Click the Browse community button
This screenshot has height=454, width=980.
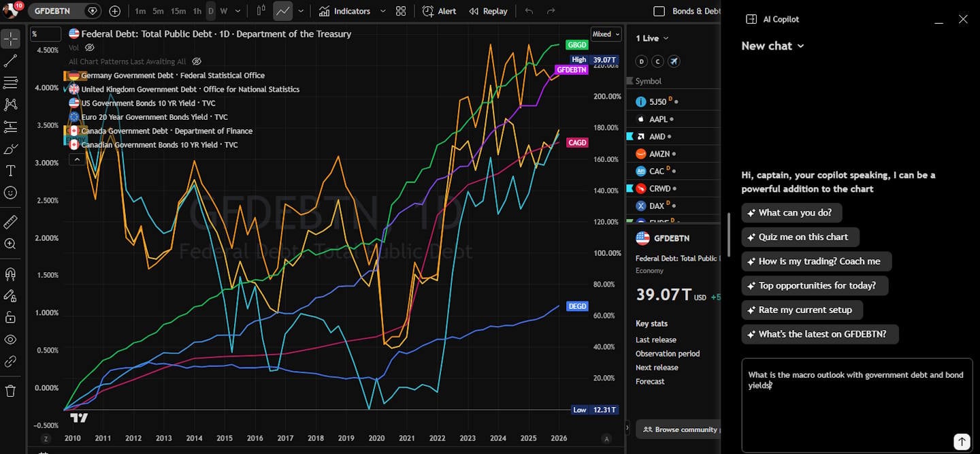679,429
